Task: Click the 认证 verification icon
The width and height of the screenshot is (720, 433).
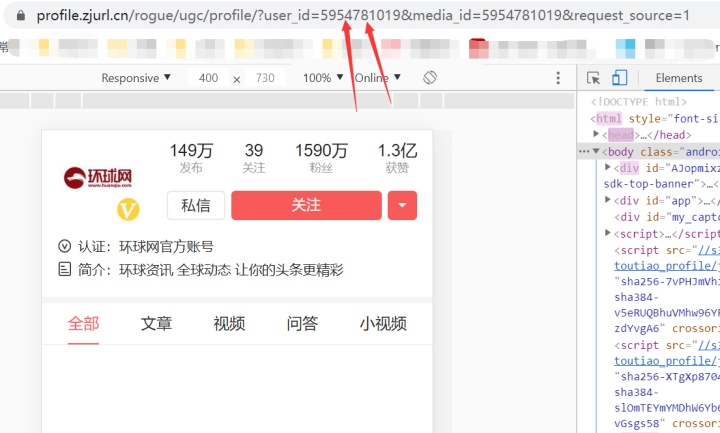Action: point(64,247)
